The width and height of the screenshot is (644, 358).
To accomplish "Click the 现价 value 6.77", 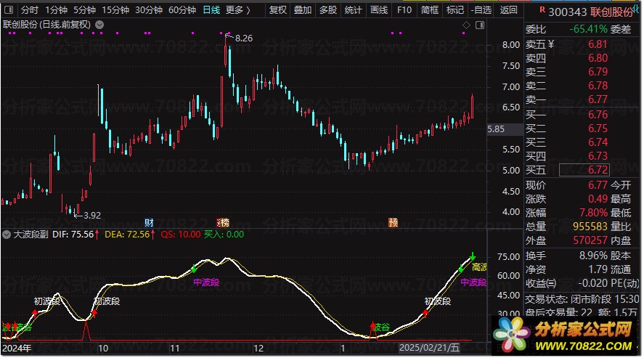I will point(598,185).
